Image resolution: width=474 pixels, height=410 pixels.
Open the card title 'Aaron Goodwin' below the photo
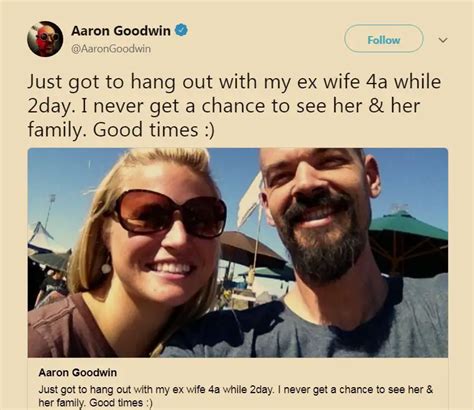click(x=78, y=372)
